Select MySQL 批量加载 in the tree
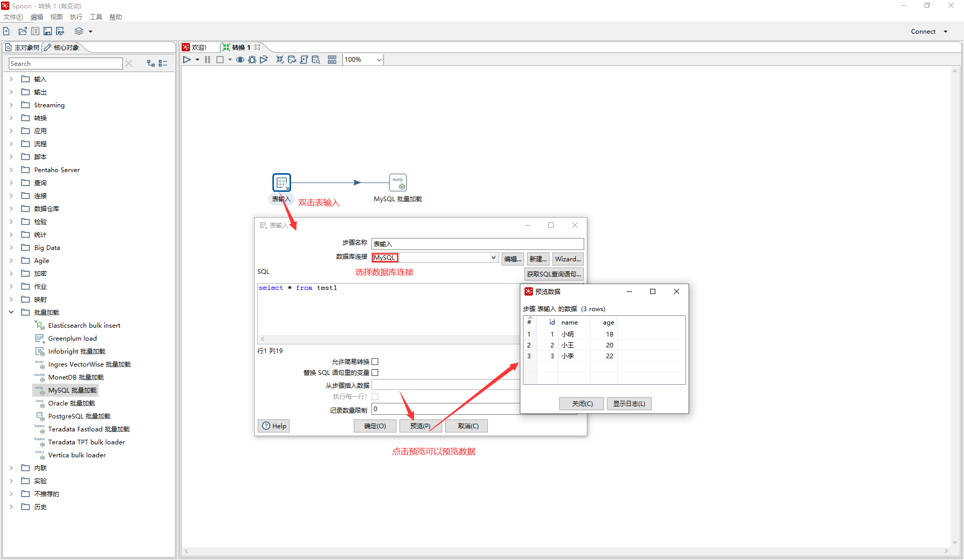Viewport: 964px width, 560px height. pyautogui.click(x=72, y=390)
